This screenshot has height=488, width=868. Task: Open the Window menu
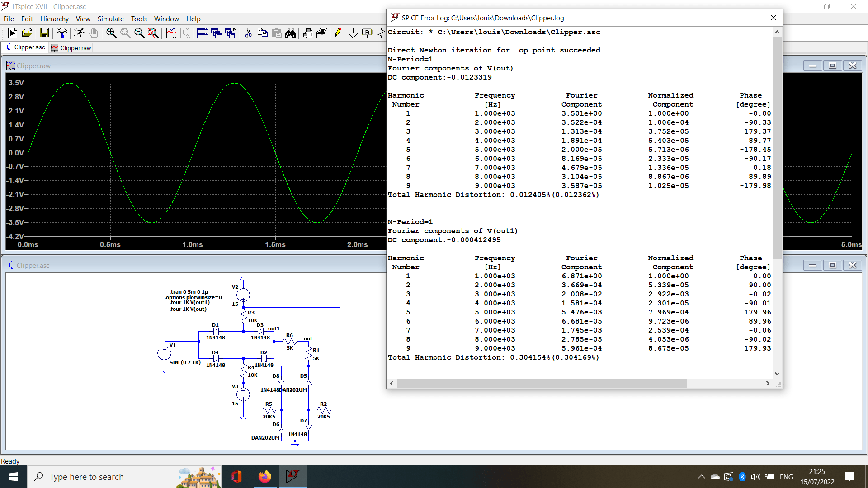[166, 19]
